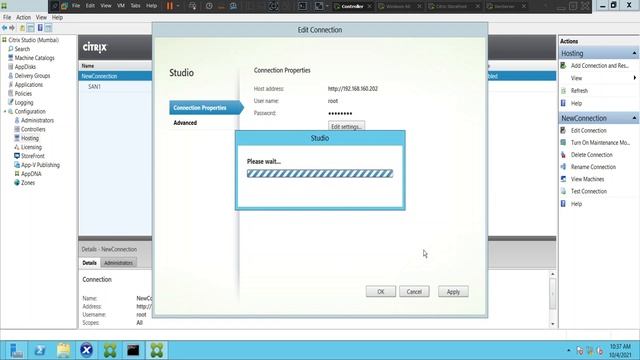Image resolution: width=640 pixels, height=360 pixels.
Task: Click Turn On Maintenance Mode action
Action: pyautogui.click(x=600, y=142)
